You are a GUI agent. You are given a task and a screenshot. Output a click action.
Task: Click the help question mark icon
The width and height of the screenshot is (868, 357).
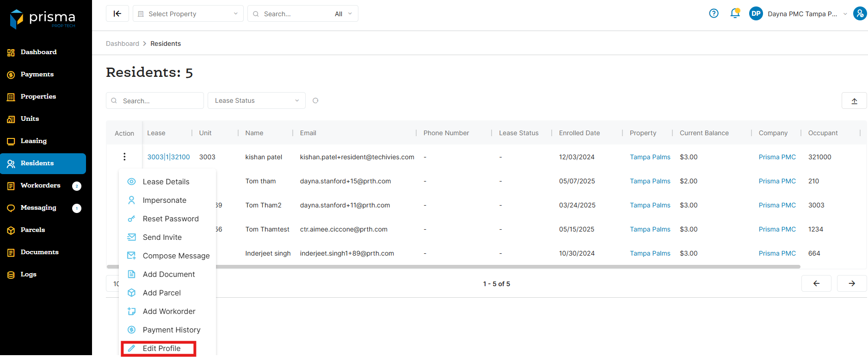714,13
